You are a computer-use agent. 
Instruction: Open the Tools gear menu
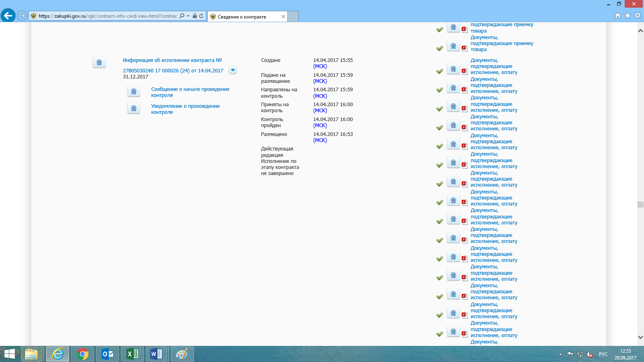point(638,16)
